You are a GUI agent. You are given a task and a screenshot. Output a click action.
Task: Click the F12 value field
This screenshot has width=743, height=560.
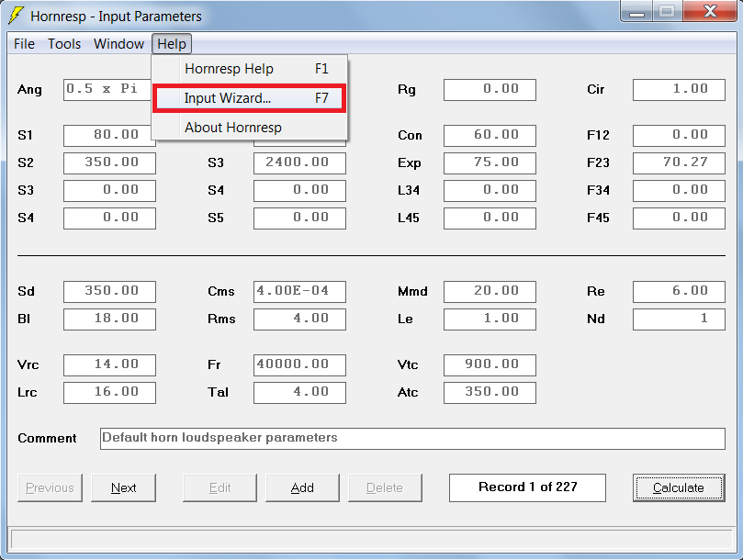679,136
